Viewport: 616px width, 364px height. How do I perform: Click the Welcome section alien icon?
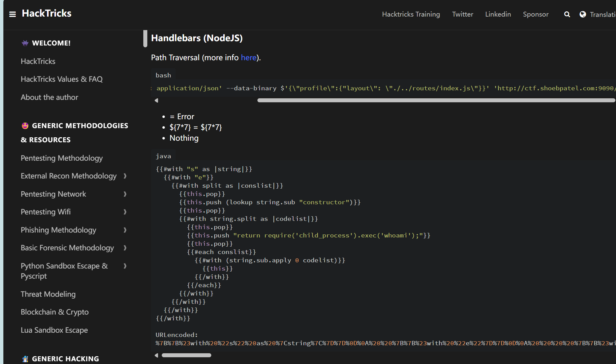(x=25, y=43)
